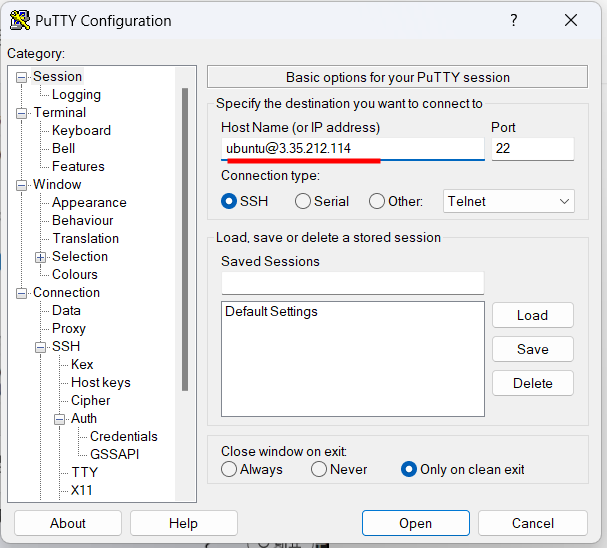
Task: Click the PuTTY icon in title bar
Action: click(19, 20)
